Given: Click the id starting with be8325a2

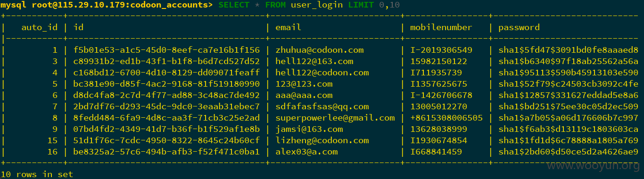Looking at the screenshot, I should click(166, 152).
